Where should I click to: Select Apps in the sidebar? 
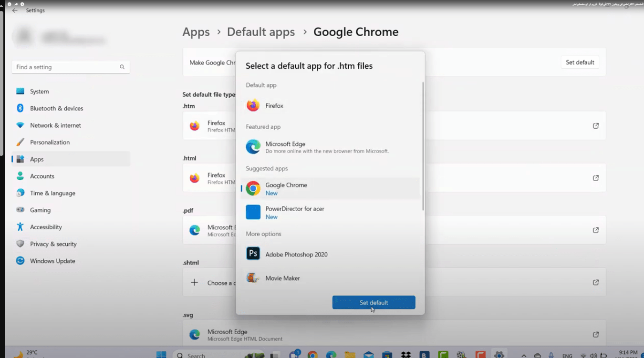coord(71,159)
